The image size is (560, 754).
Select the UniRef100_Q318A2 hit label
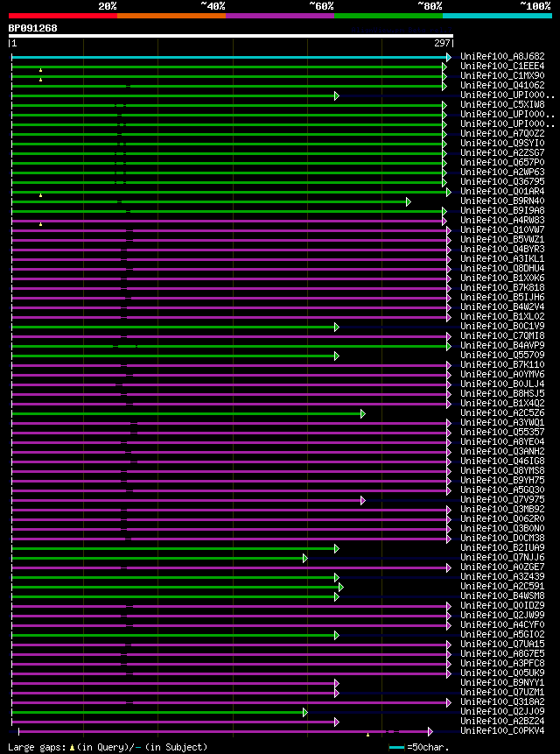502,701
